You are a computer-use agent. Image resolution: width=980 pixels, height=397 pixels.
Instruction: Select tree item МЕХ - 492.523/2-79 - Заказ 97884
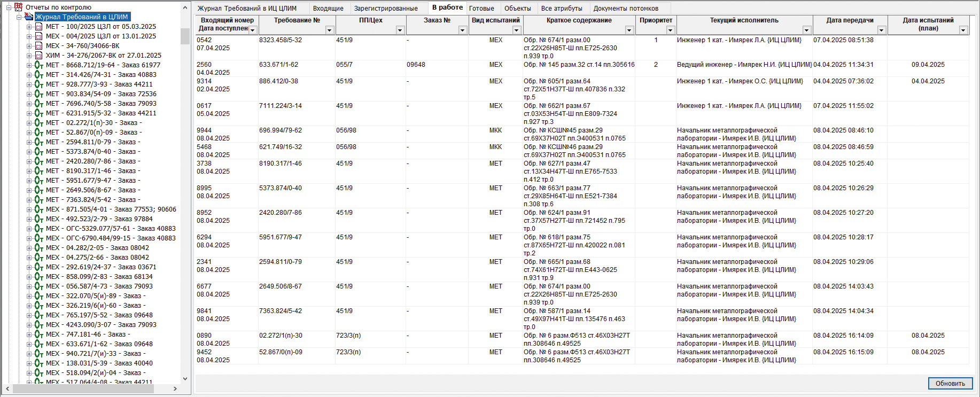[x=99, y=219]
